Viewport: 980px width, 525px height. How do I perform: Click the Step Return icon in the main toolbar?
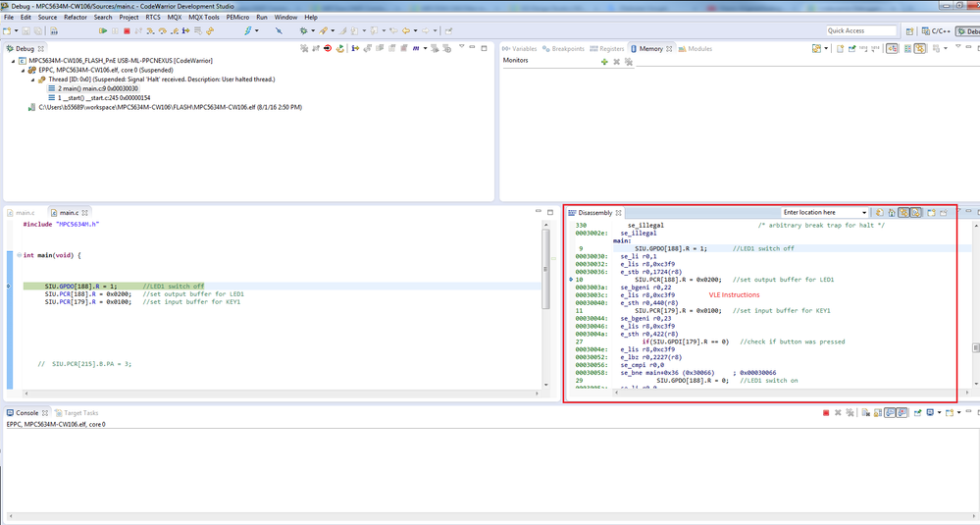point(175,30)
